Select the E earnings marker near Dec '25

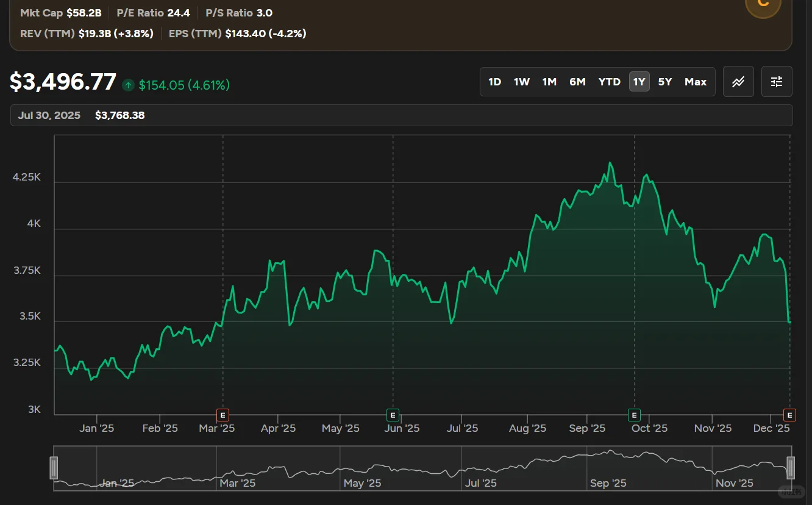pos(789,415)
